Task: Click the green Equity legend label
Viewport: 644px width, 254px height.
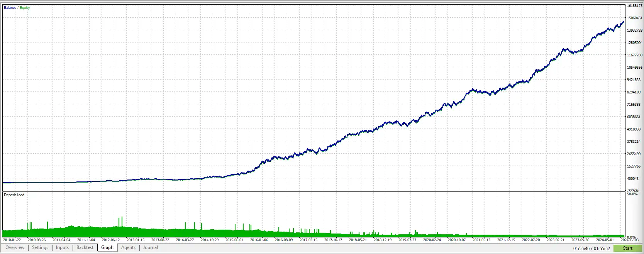Action: [25, 8]
